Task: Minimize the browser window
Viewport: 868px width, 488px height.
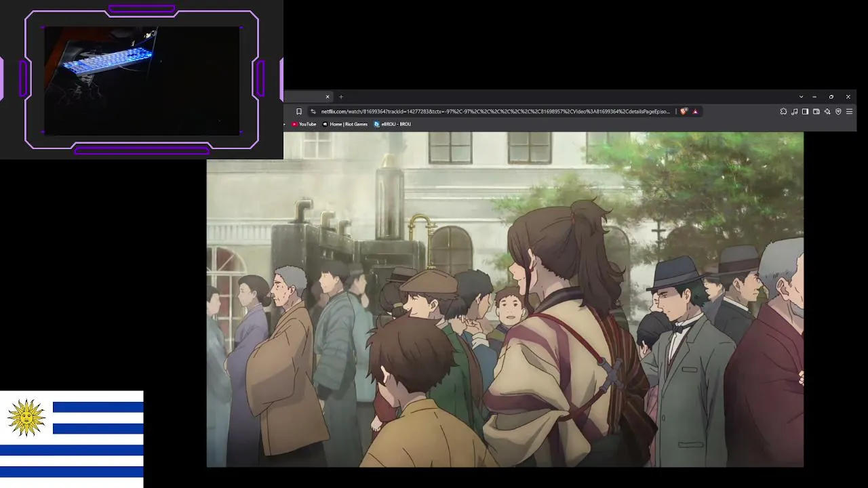Action: [814, 97]
